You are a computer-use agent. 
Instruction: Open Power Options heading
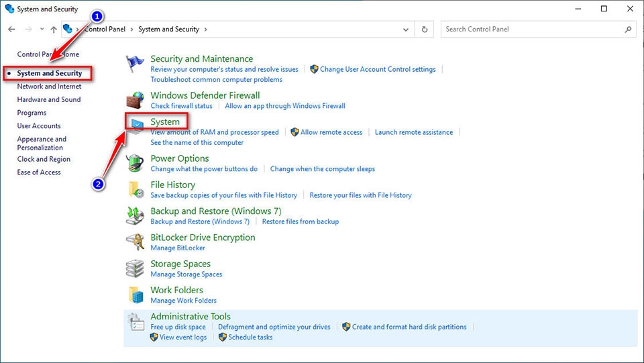tap(180, 158)
